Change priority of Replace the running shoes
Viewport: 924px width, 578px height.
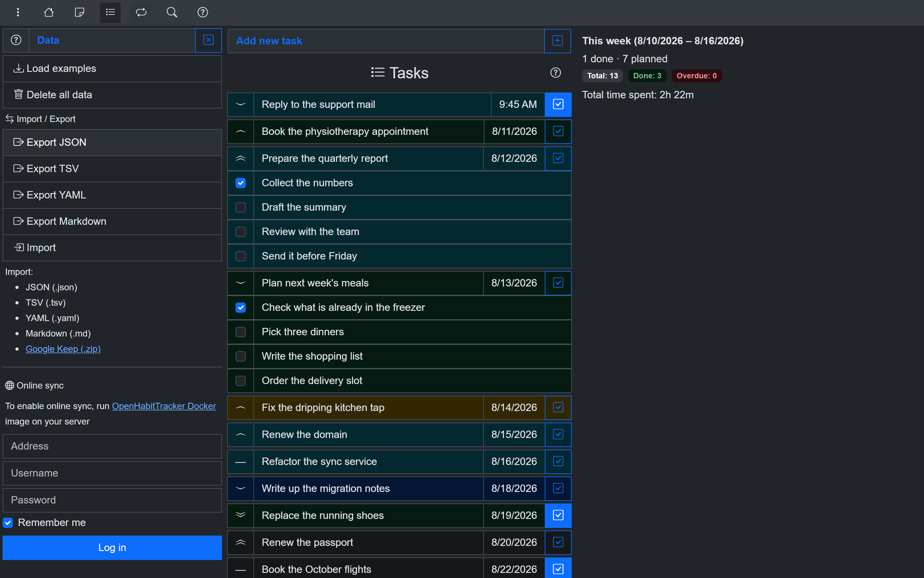coord(241,515)
